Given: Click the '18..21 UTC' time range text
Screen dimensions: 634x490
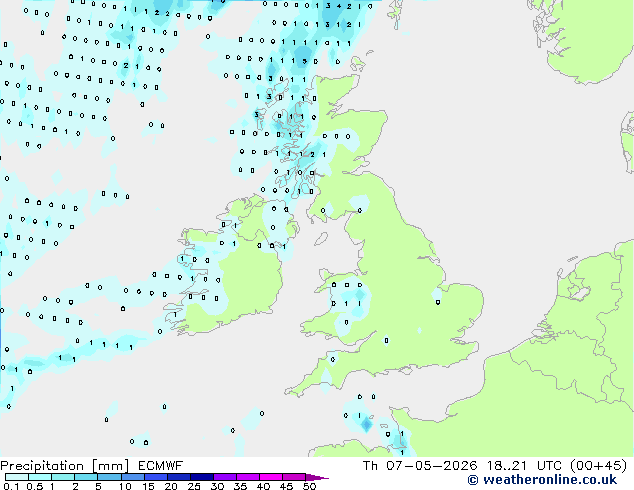Looking at the screenshot, I should click(x=524, y=466).
